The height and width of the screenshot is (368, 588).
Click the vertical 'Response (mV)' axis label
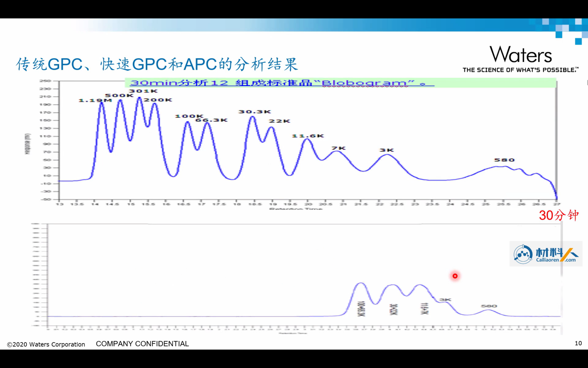(x=28, y=144)
